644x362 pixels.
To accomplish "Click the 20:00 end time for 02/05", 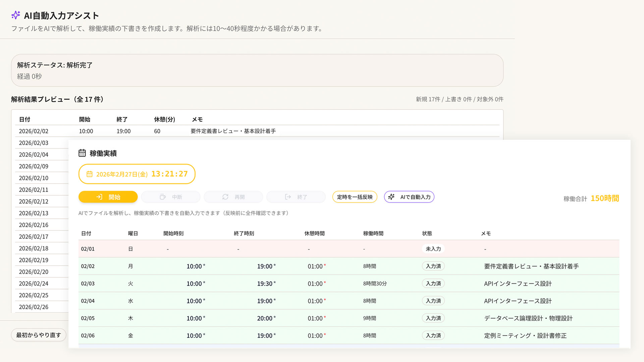I will click(265, 318).
